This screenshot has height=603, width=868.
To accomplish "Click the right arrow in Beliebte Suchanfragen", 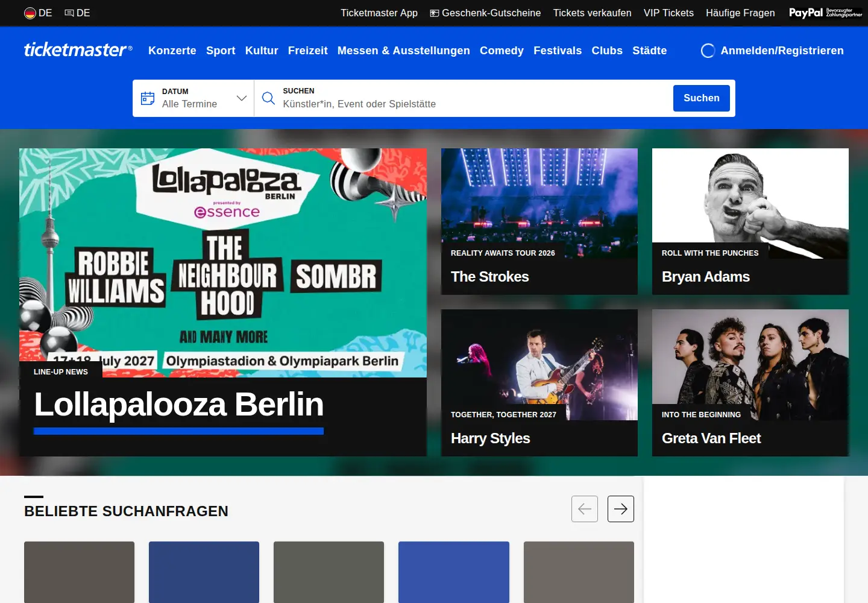I will point(621,509).
